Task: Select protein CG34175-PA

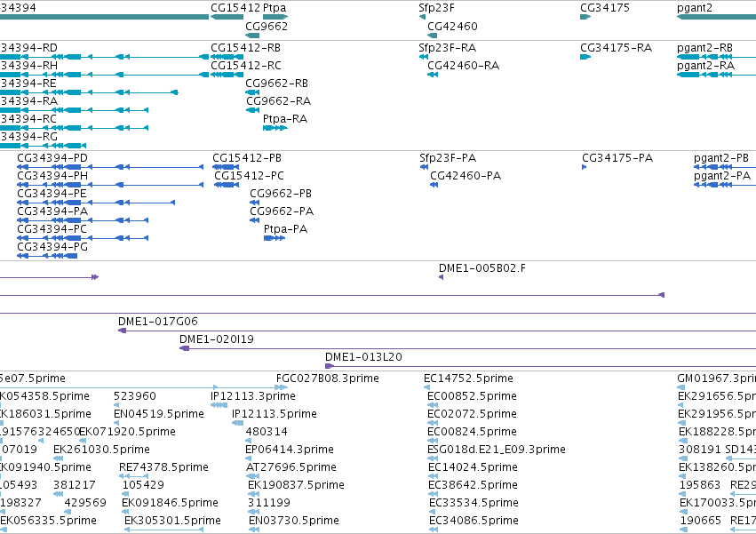Action: coord(617,158)
